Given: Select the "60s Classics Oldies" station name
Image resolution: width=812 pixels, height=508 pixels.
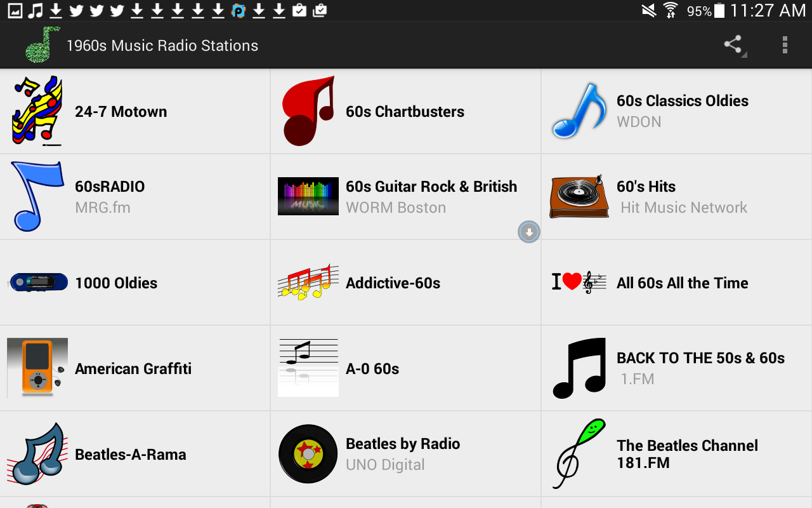Looking at the screenshot, I should tap(683, 101).
